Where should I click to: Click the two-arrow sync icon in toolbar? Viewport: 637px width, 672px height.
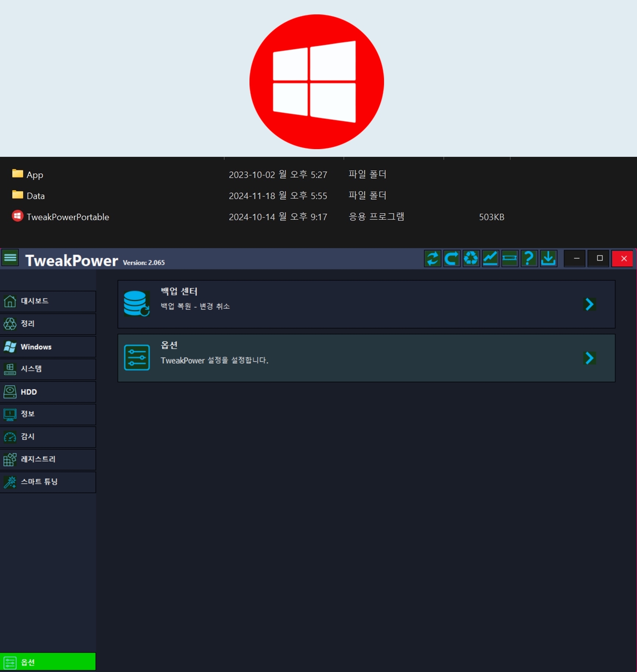432,259
